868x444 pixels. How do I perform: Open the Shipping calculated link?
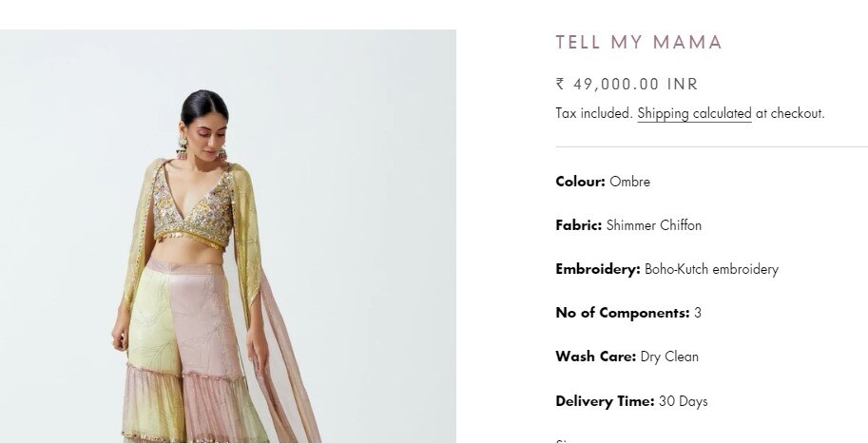coord(694,113)
